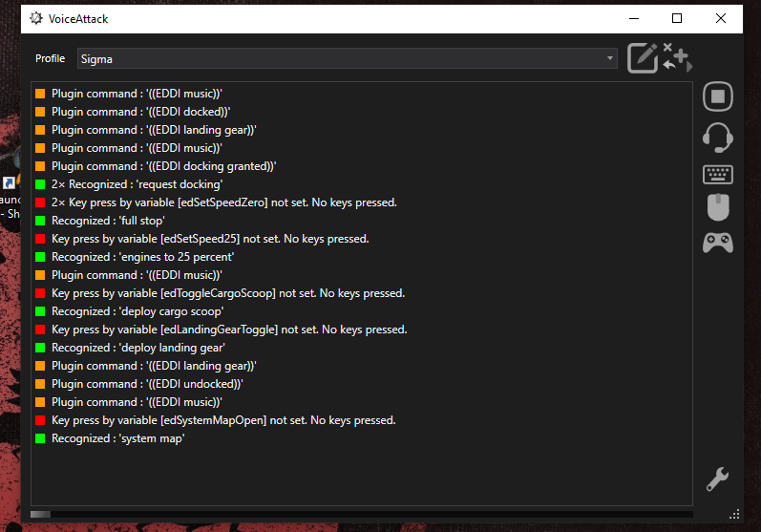761x532 pixels.
Task: Click the profile import/create plus-arrows icon
Action: click(678, 57)
